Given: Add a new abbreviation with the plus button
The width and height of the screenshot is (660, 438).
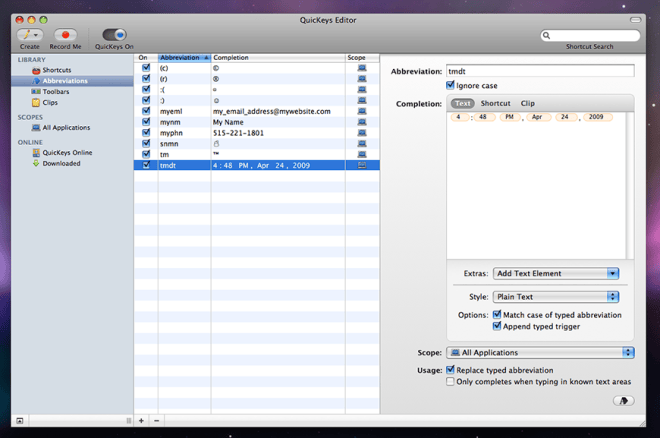Looking at the screenshot, I should pos(141,420).
